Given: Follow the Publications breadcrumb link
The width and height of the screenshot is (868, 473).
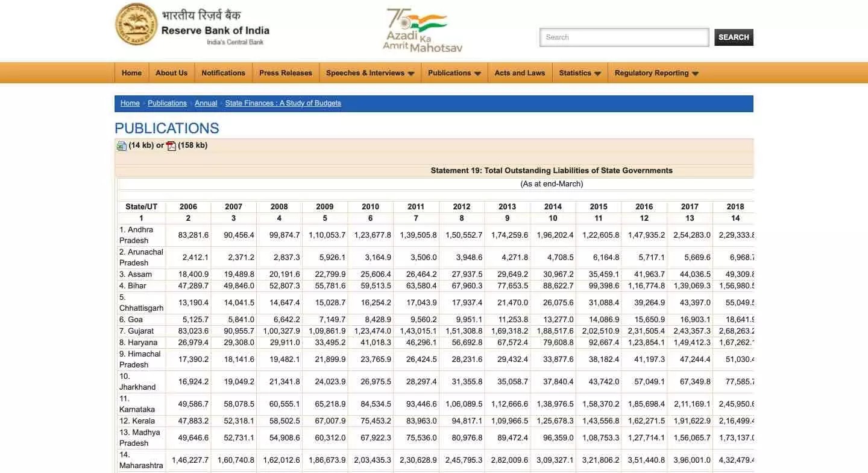Looking at the screenshot, I should 167,103.
